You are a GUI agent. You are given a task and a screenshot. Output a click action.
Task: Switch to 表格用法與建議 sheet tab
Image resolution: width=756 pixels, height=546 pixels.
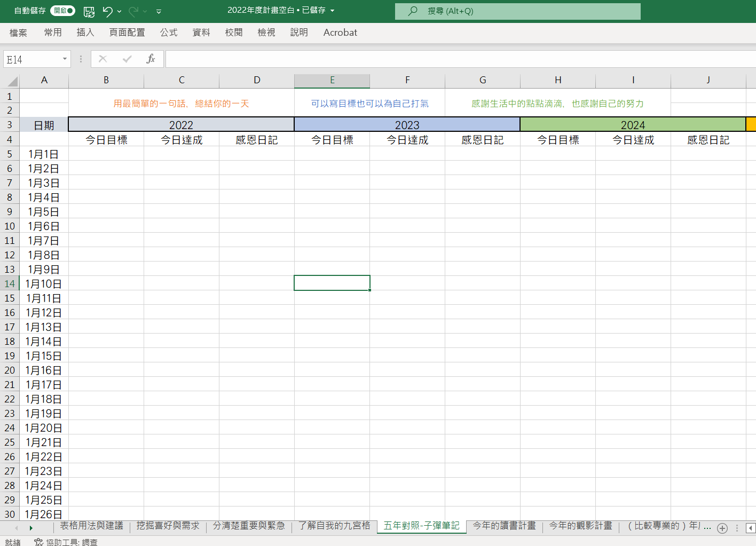click(91, 526)
